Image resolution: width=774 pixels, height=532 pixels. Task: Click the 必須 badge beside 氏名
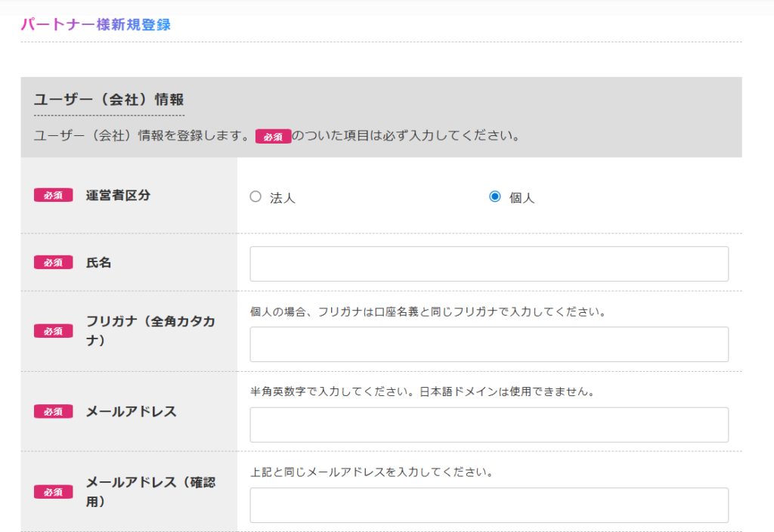coord(53,262)
